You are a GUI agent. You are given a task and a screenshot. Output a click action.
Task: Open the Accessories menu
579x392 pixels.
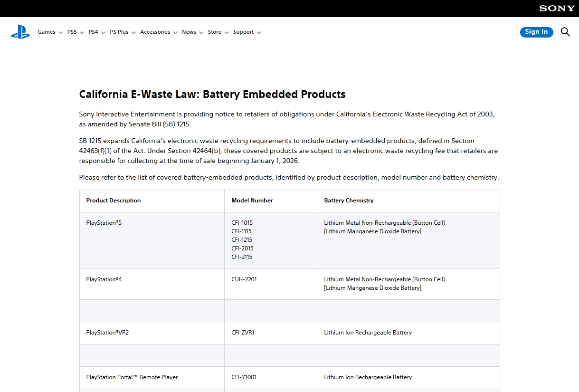[155, 32]
